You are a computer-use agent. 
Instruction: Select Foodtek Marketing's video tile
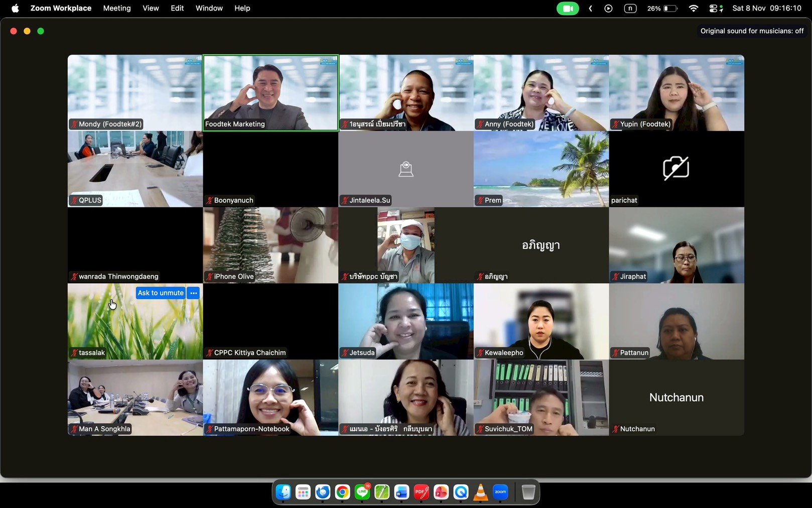pos(270,93)
